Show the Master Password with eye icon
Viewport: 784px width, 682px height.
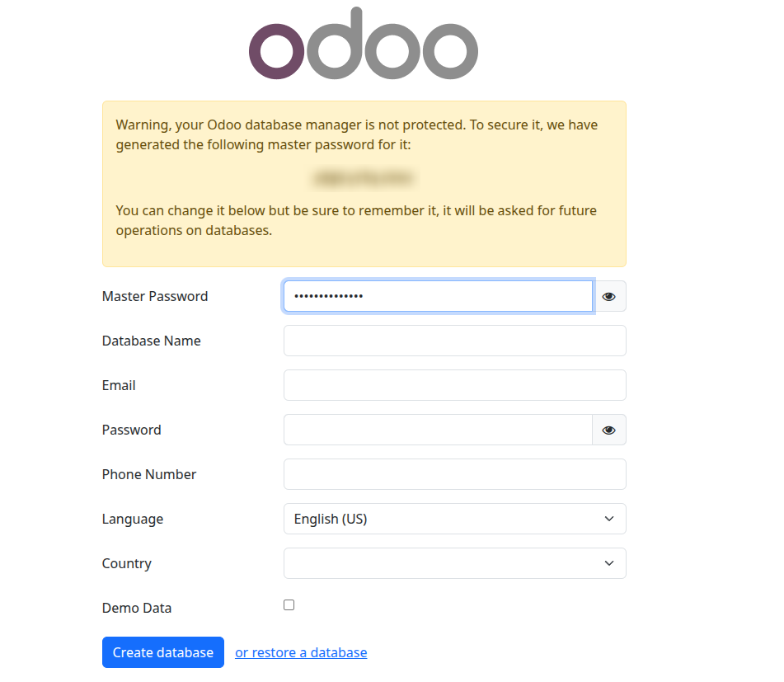(x=608, y=297)
